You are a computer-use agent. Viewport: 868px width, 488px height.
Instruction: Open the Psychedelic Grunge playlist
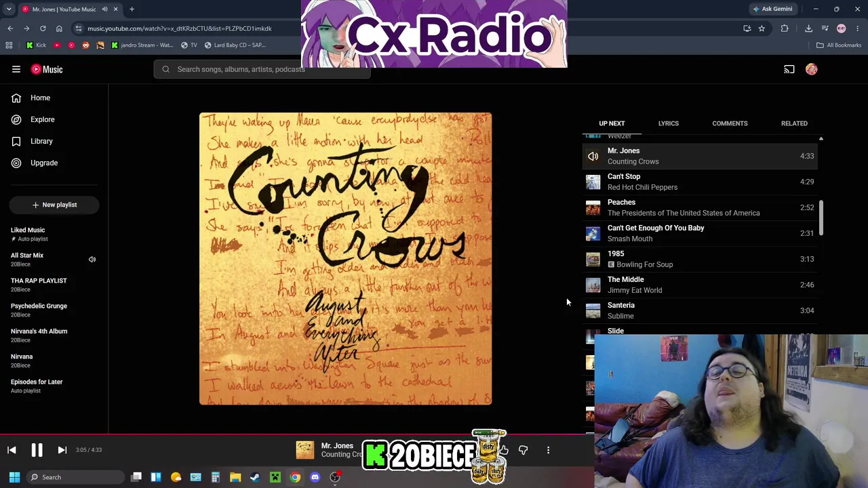tap(54, 310)
